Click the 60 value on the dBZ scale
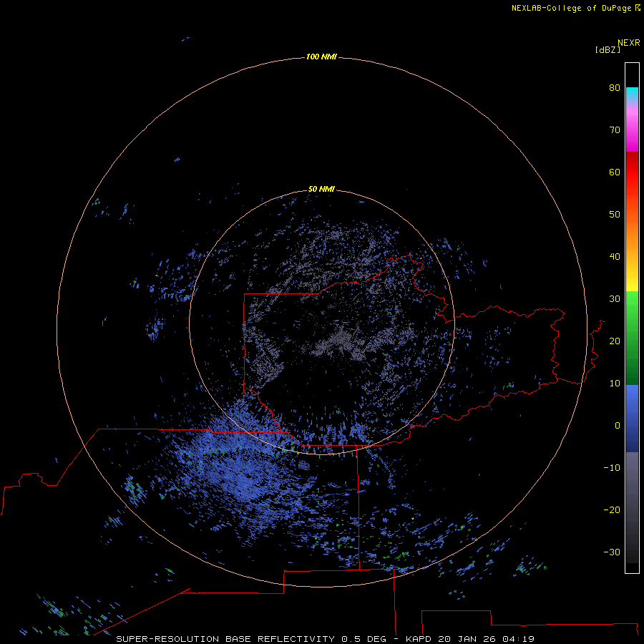 coord(615,172)
